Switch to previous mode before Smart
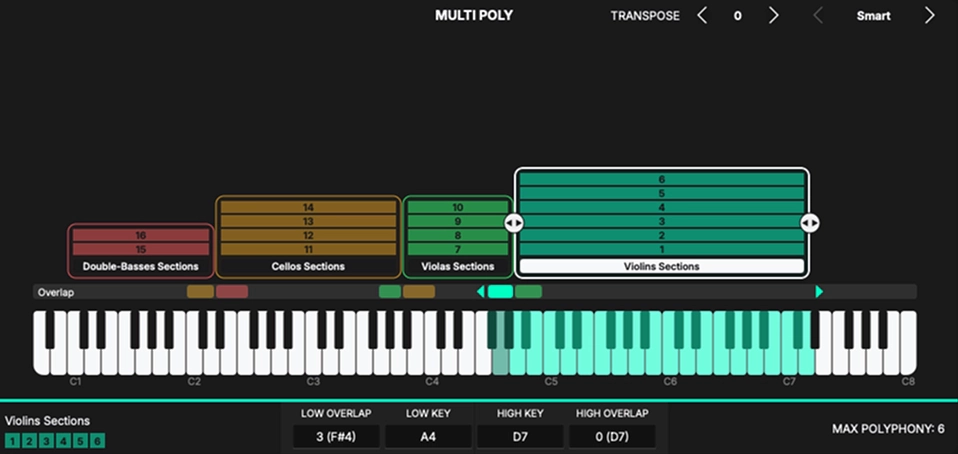The width and height of the screenshot is (958, 454). (817, 16)
